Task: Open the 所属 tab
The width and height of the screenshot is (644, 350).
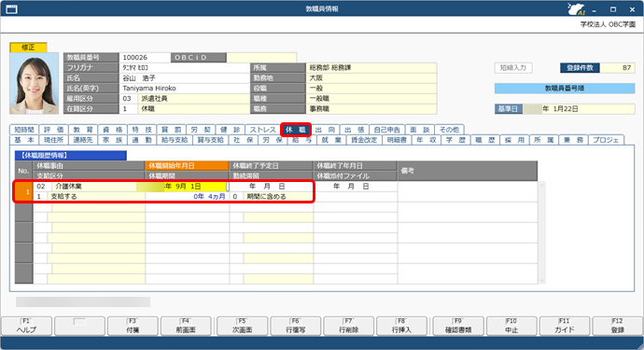Action: coord(544,140)
